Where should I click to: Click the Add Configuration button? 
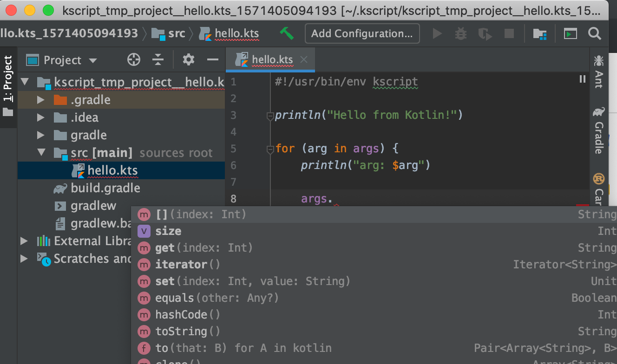tap(362, 33)
